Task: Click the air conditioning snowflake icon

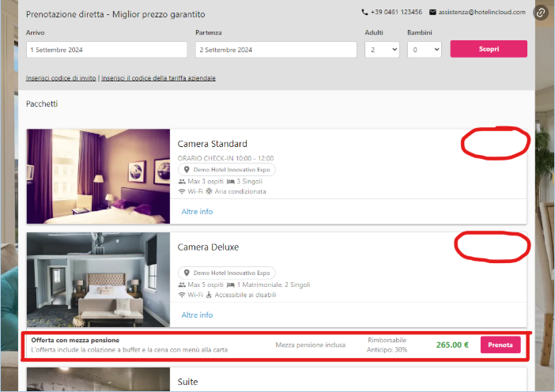Action: coord(210,191)
